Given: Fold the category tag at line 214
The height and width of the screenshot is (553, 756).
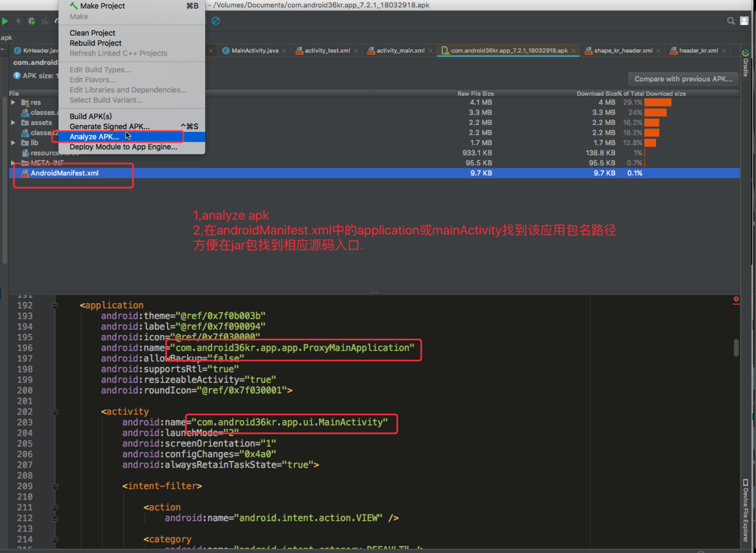Looking at the screenshot, I should 55,539.
